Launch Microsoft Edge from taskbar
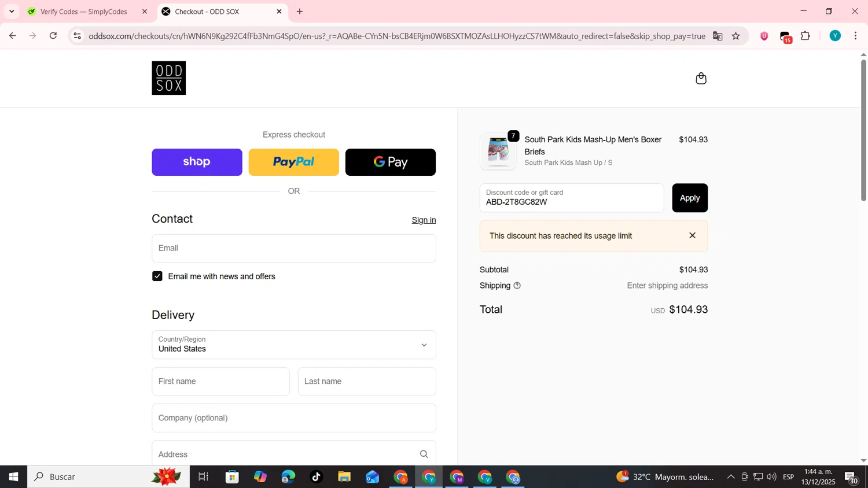Viewport: 868px width, 488px height. 288,477
